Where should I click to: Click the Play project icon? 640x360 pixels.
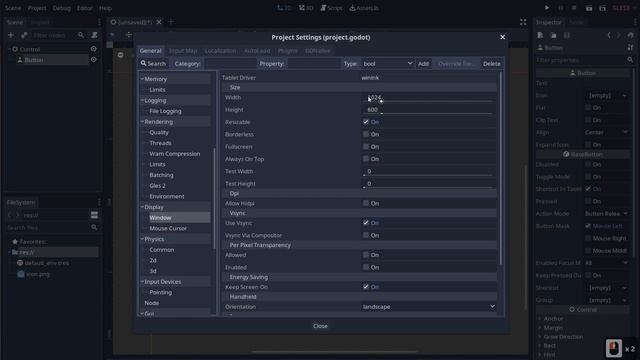[x=547, y=8]
